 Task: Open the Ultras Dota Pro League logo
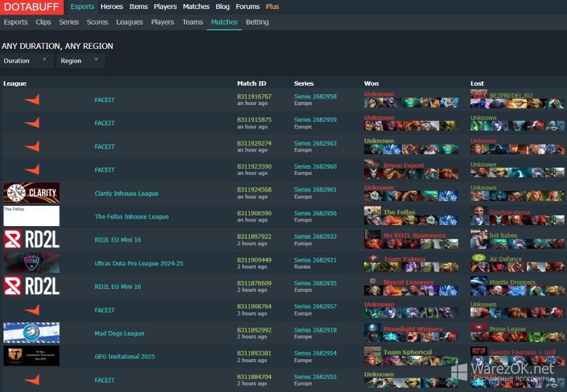tap(32, 263)
